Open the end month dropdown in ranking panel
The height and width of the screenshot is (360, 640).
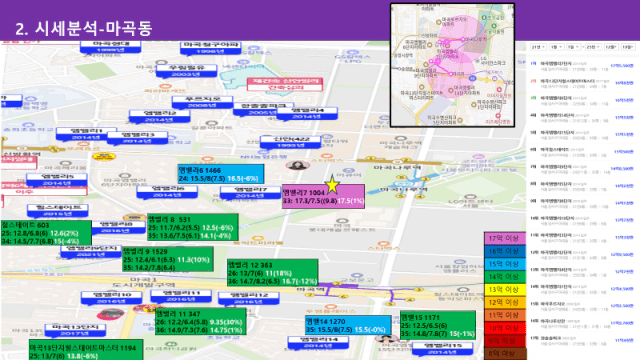click(611, 47)
